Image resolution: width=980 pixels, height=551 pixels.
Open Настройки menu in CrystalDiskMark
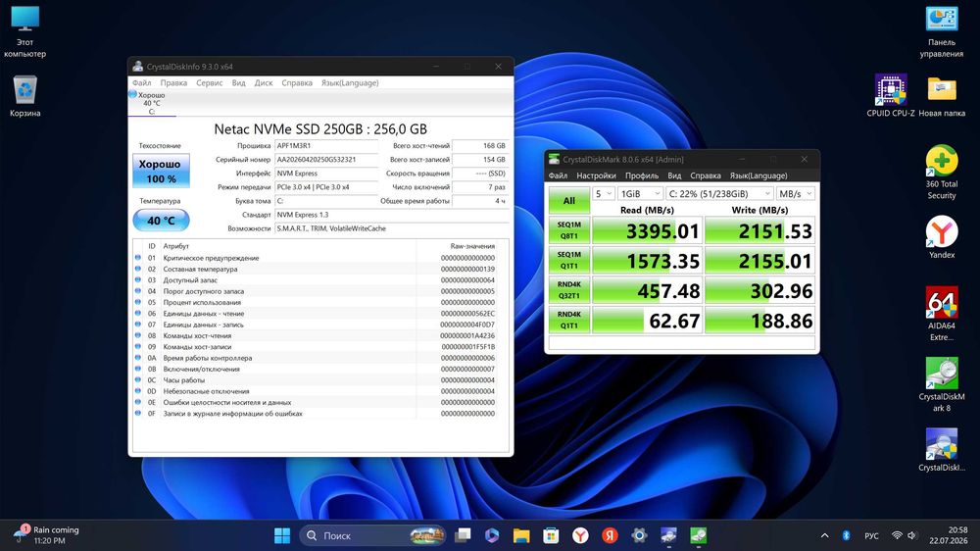596,175
